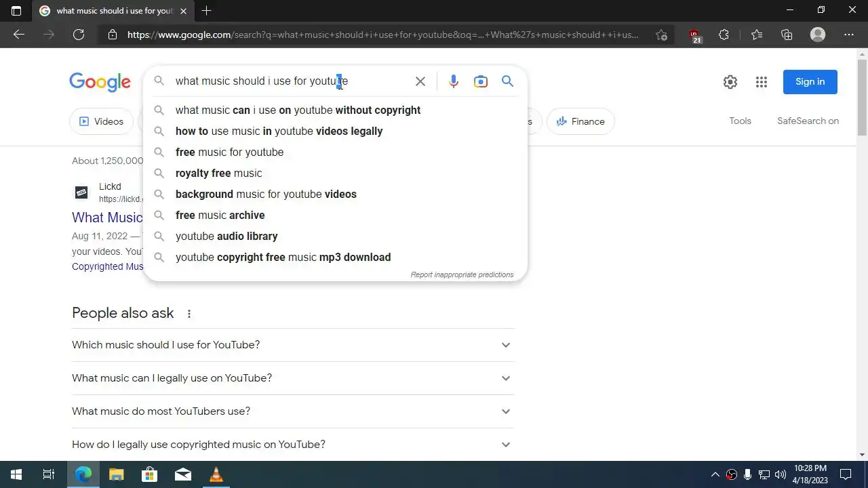Open the tab actions menu icon
868x488 pixels.
(16, 11)
